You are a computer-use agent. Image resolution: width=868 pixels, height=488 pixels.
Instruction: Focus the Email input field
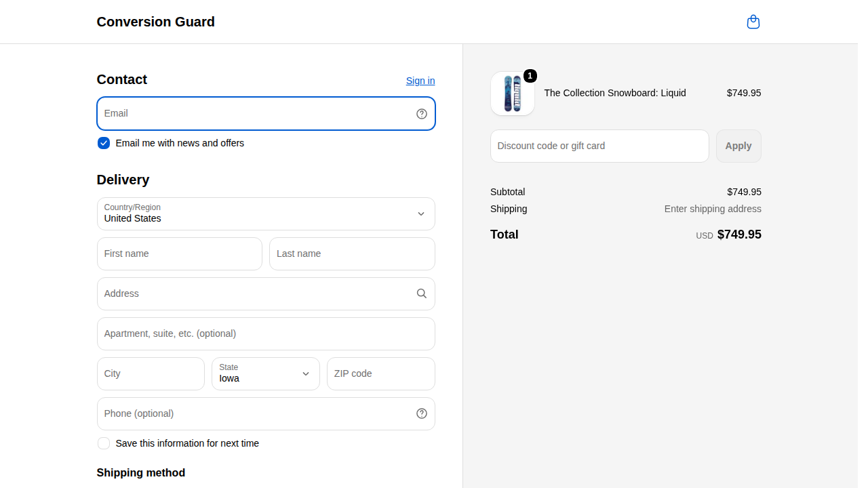click(266, 114)
